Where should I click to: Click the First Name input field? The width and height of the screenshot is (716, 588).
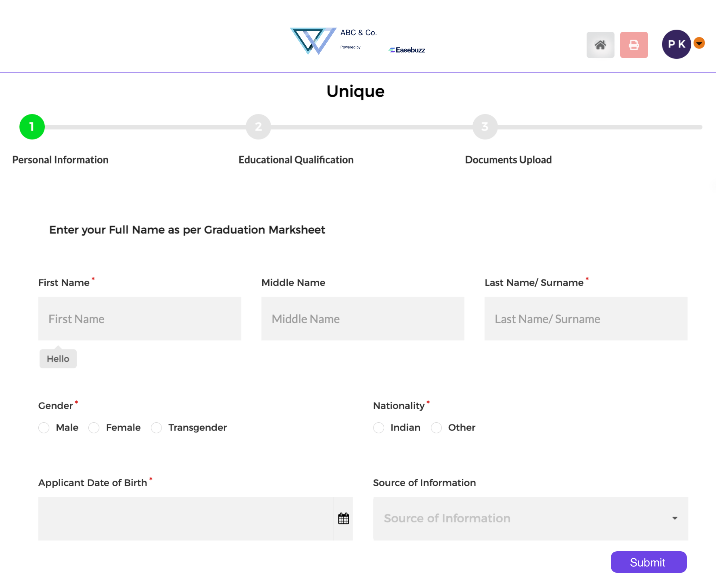[x=139, y=318]
